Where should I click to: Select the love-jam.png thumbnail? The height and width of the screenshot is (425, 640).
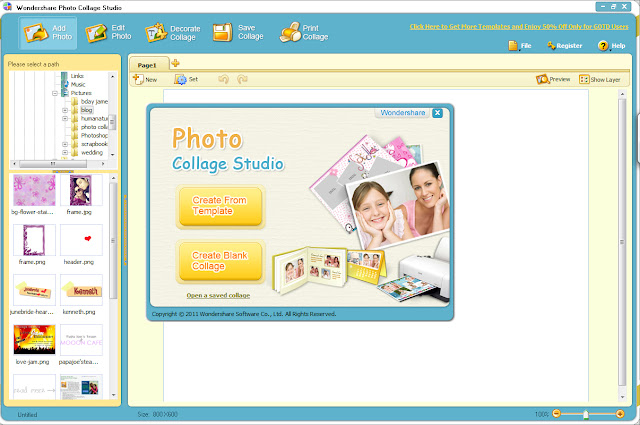coord(34,340)
